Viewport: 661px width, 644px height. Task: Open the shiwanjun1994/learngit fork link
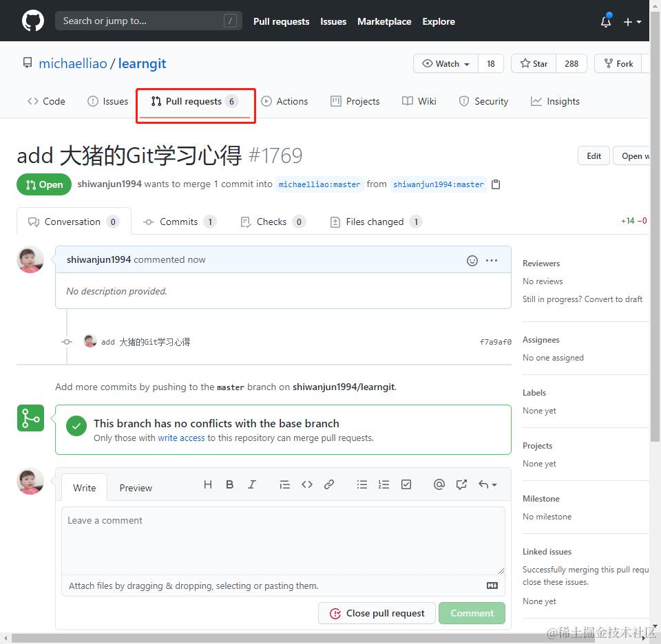[x=344, y=387]
